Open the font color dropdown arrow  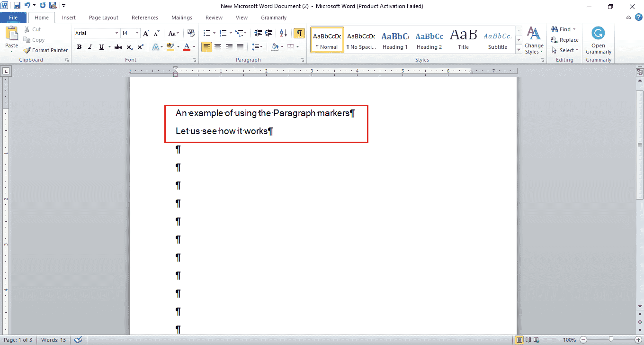tap(194, 47)
